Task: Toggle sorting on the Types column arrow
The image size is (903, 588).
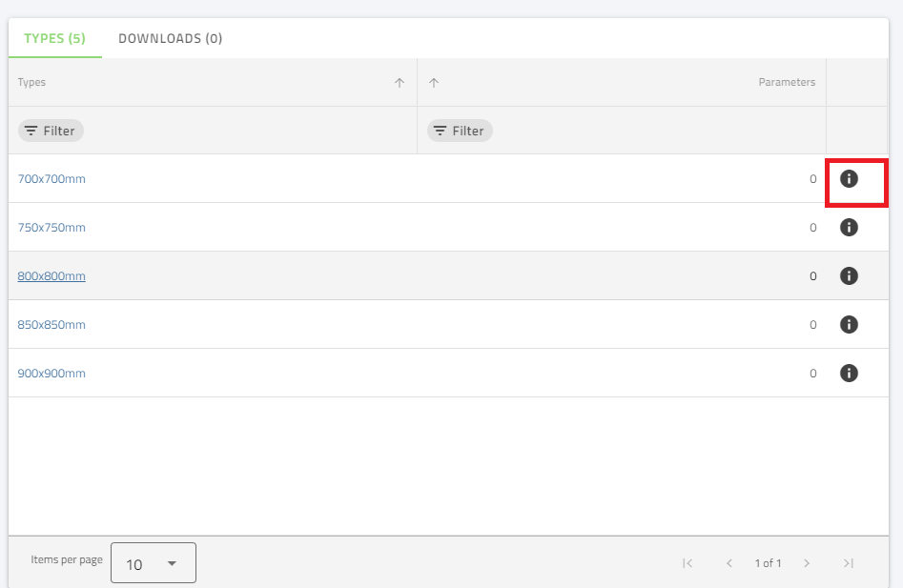Action: coord(400,83)
